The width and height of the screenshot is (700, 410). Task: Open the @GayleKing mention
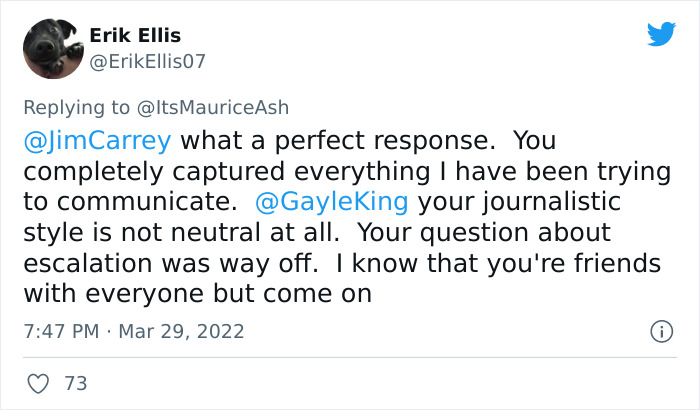pos(332,201)
